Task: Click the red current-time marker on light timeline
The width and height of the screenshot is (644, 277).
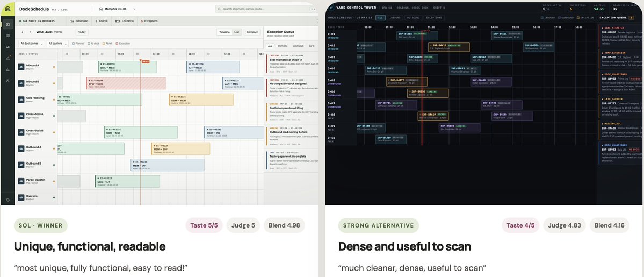Action: 145,61
